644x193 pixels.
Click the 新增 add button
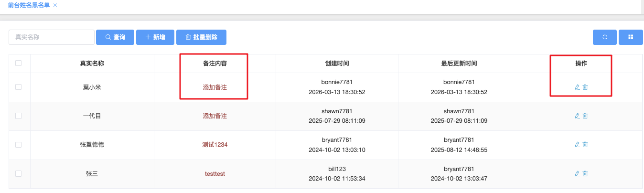(x=155, y=37)
